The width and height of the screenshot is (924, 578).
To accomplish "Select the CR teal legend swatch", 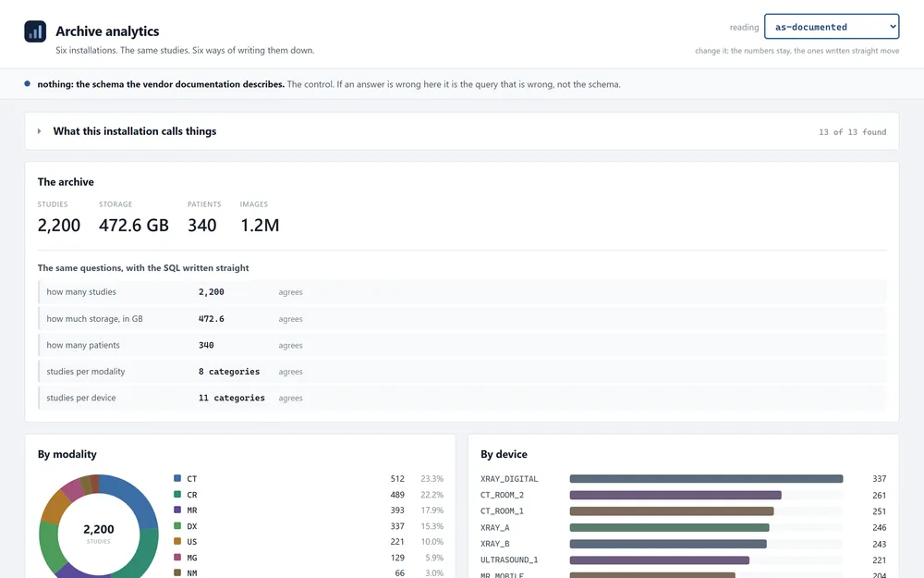I will pos(177,494).
